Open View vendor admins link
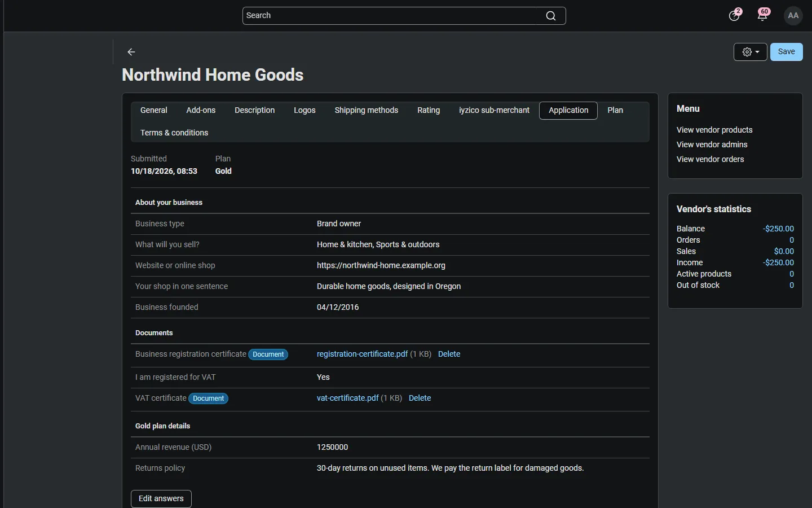The height and width of the screenshot is (508, 812). [x=712, y=144]
